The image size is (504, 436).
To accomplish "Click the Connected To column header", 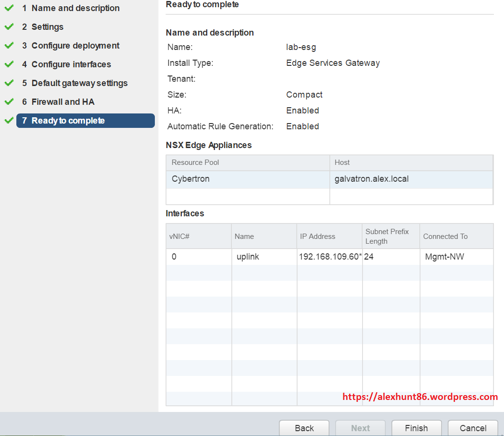I will click(445, 237).
